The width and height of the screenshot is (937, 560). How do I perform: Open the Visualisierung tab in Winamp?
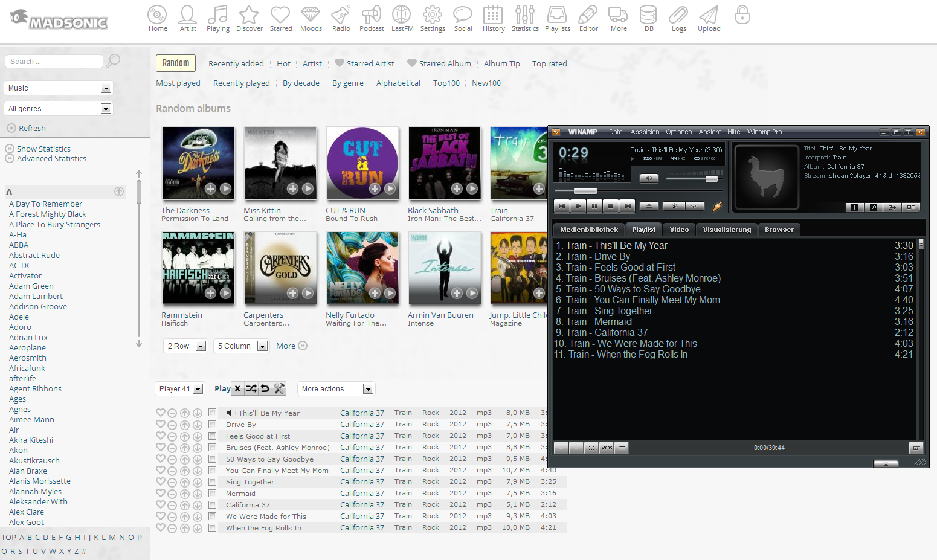(727, 230)
